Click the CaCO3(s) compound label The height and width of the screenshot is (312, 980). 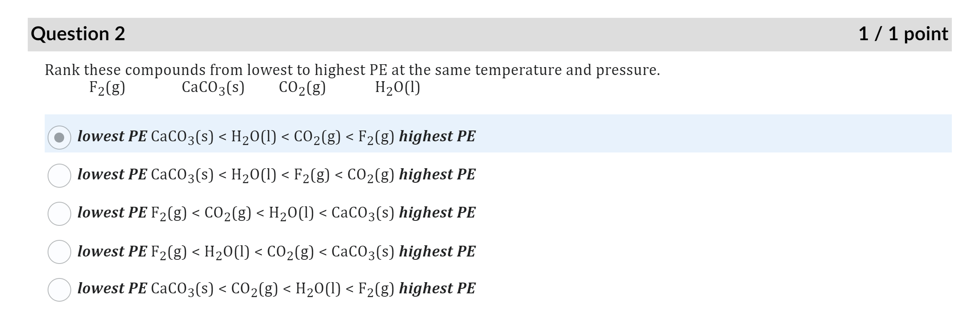[x=213, y=87]
